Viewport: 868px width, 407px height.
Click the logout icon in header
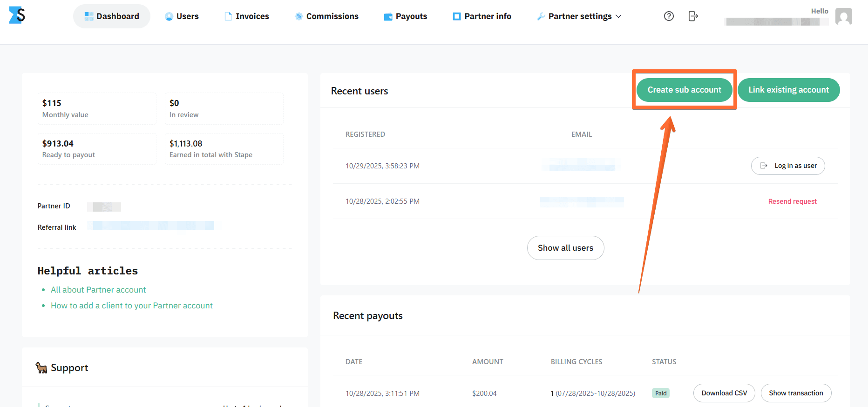pos(693,16)
